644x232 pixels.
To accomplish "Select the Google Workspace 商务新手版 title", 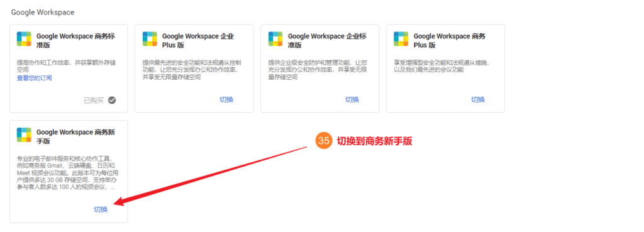I will pos(76,136).
